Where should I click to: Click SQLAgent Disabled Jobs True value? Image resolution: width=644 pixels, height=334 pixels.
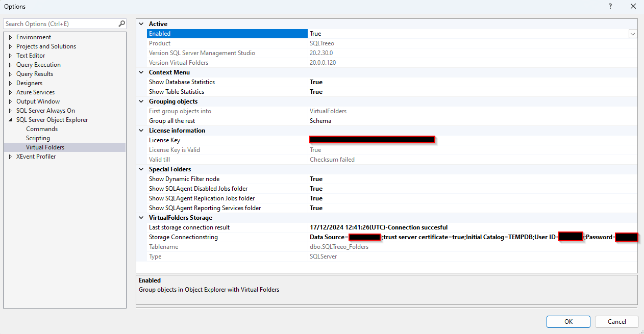point(316,189)
